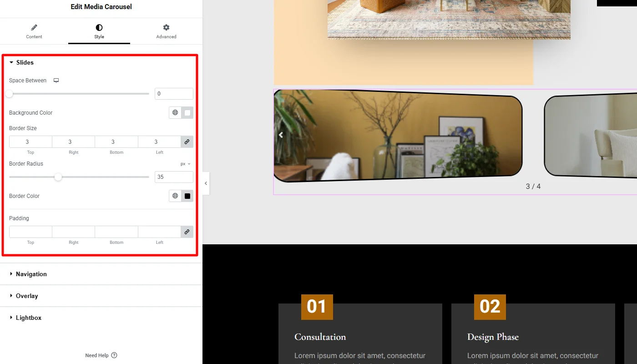Toggle the Border Size link values icon
The width and height of the screenshot is (637, 364).
coord(187,142)
